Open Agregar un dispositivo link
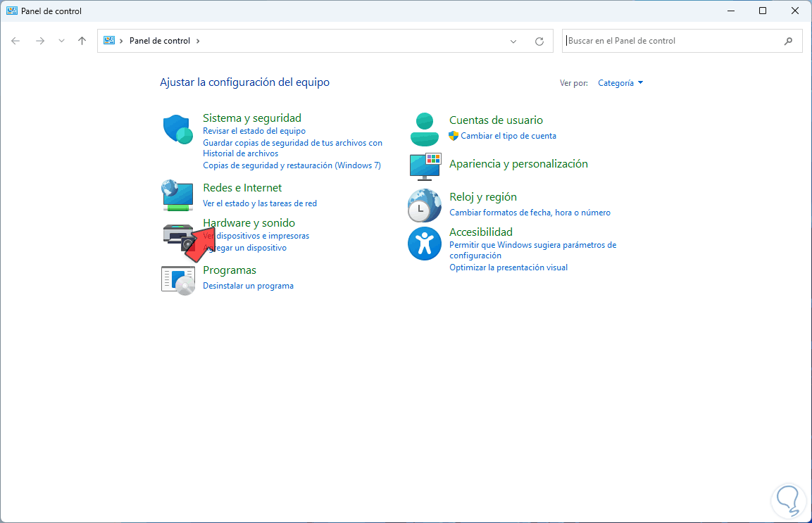 click(x=244, y=248)
